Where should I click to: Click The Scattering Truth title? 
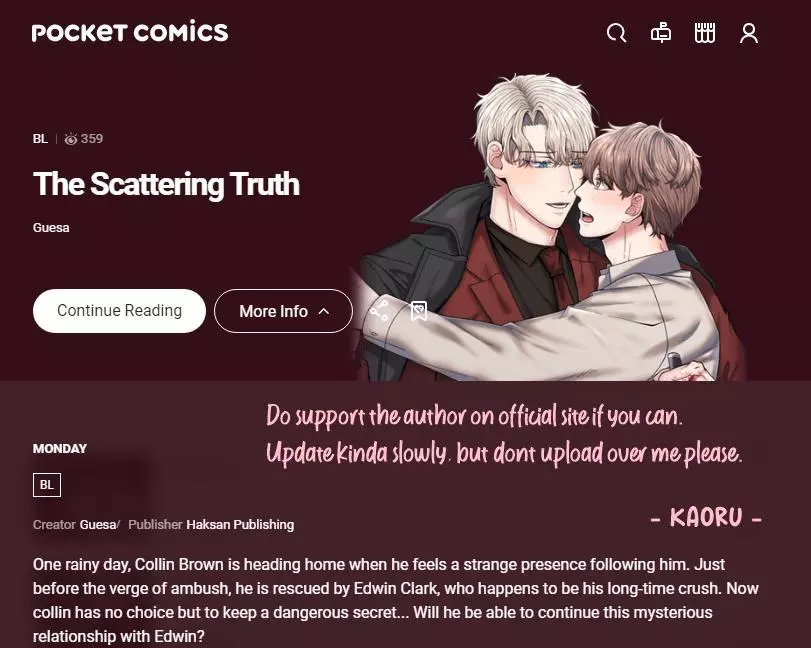pos(167,184)
